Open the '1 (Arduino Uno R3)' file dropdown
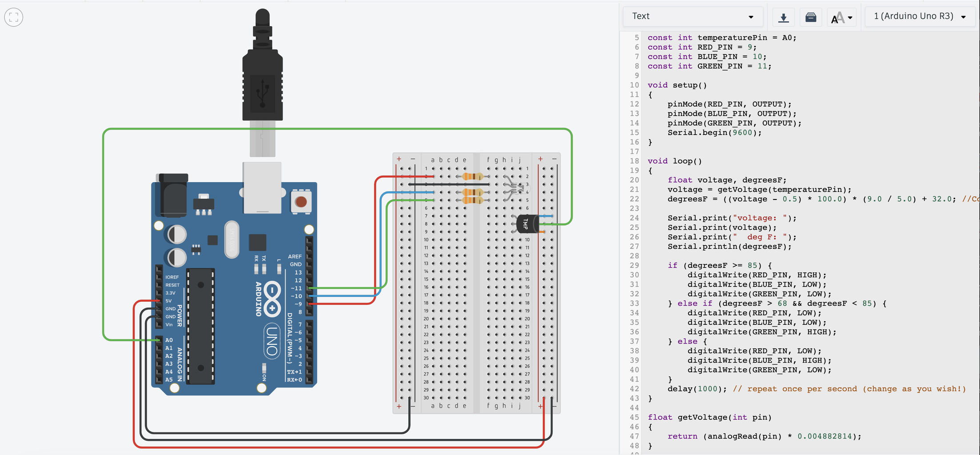The height and width of the screenshot is (455, 980). coord(919,16)
